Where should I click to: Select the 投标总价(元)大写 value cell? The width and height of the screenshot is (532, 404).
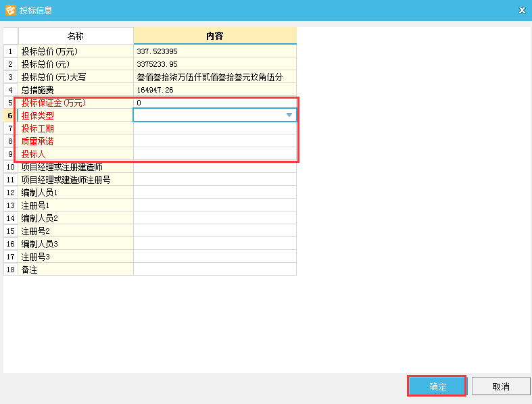click(x=214, y=77)
